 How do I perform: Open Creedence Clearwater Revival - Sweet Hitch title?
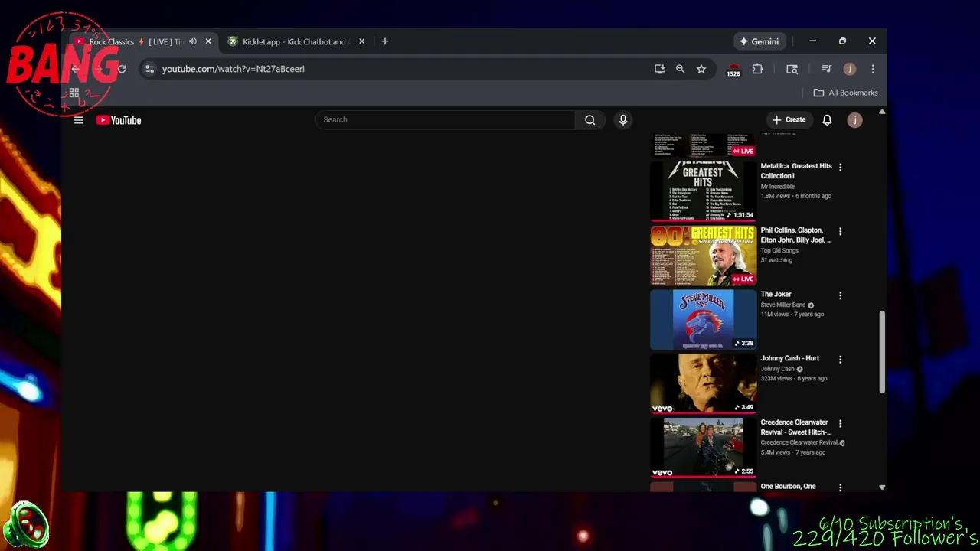click(x=795, y=427)
